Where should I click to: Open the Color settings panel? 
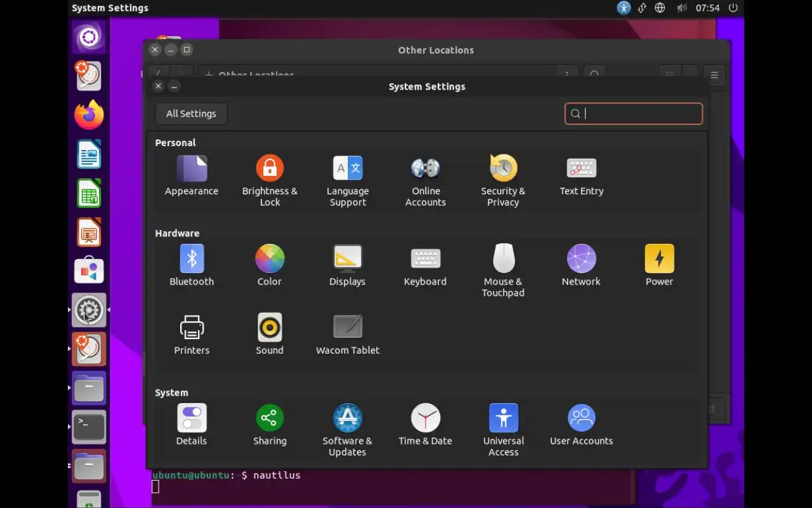270,266
